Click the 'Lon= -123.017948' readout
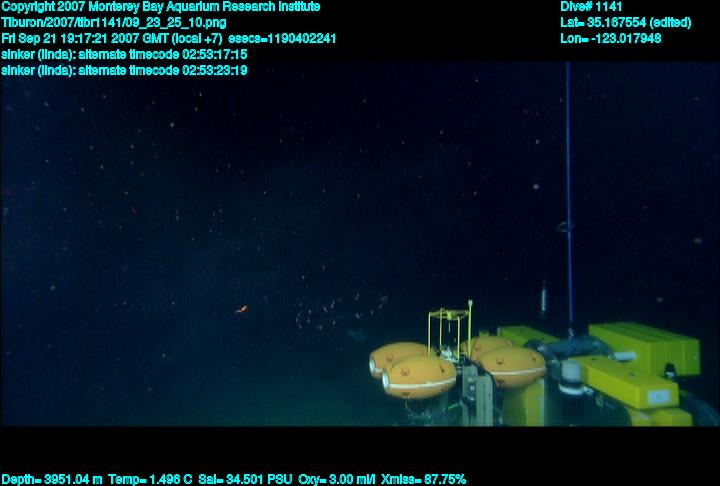 click(x=611, y=38)
